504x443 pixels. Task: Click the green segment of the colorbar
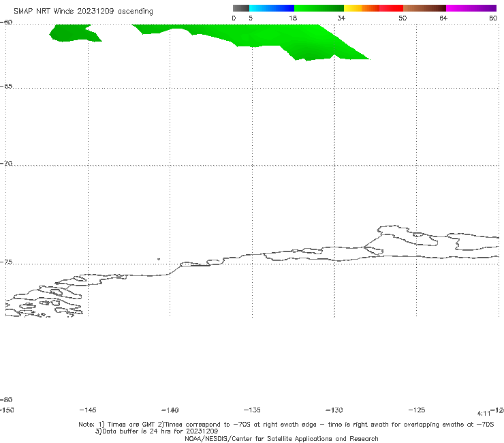319,8
